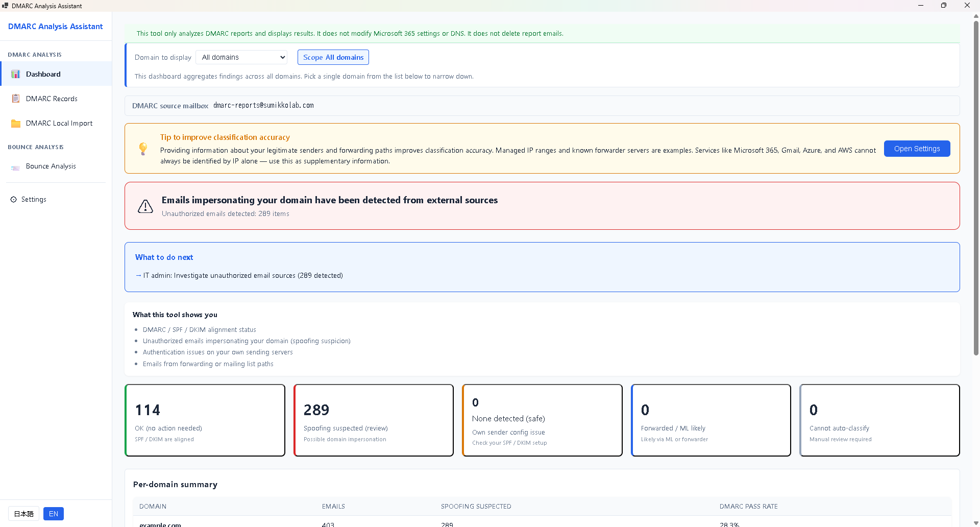The image size is (980, 527).
Task: Click the lightbulb tip icon
Action: [x=143, y=149]
